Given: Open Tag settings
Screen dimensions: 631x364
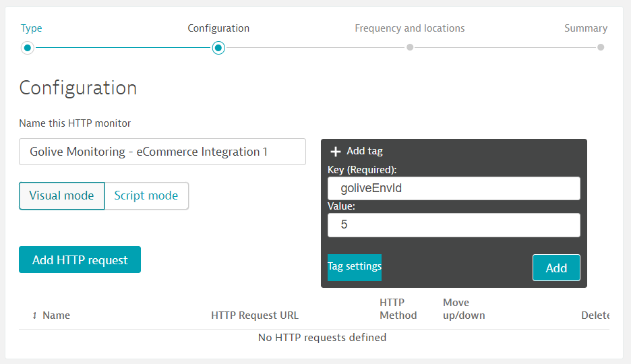Looking at the screenshot, I should click(355, 267).
